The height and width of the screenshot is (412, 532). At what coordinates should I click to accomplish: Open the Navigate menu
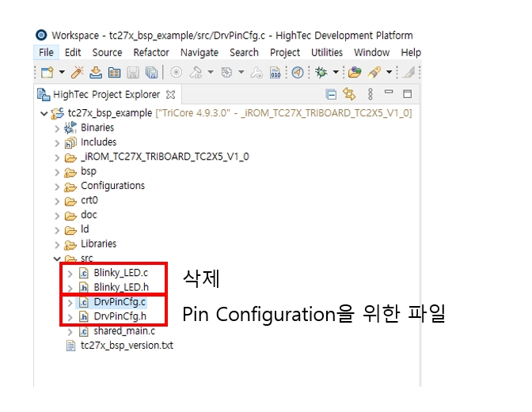(x=199, y=52)
